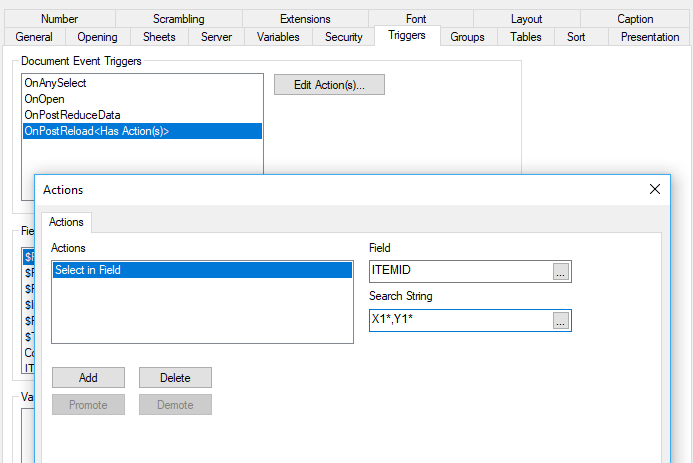Open the Caption tab

635,19
